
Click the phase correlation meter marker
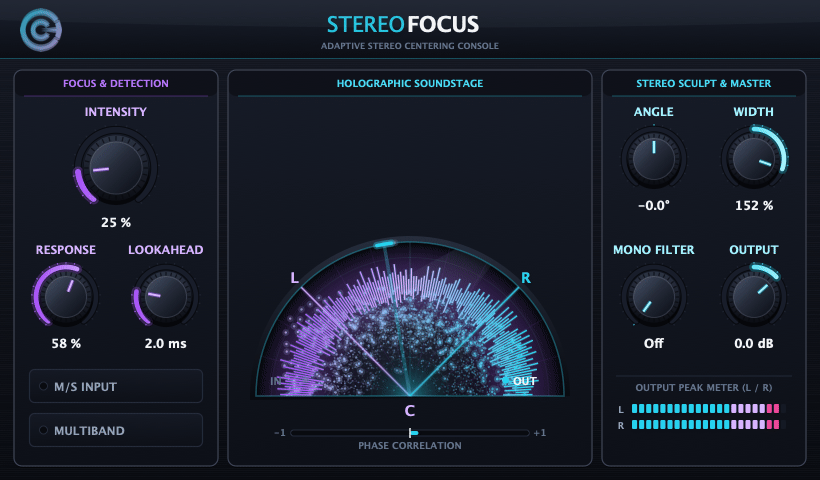(x=413, y=433)
